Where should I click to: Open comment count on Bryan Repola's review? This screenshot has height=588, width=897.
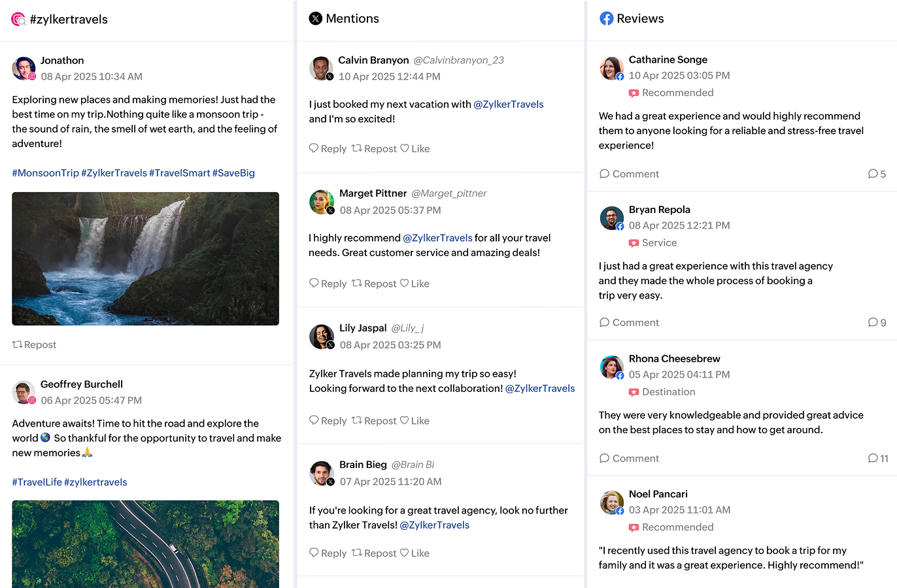[877, 323]
